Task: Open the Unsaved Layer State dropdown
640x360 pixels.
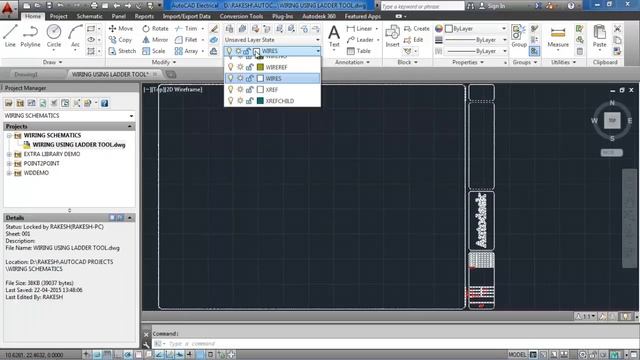Action: click(x=272, y=40)
